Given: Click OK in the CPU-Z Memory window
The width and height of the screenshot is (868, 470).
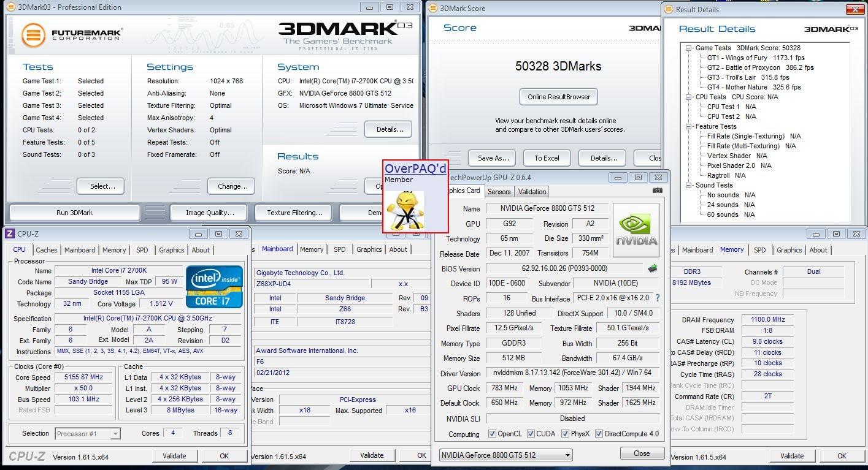Looking at the screenshot, I should point(842,456).
